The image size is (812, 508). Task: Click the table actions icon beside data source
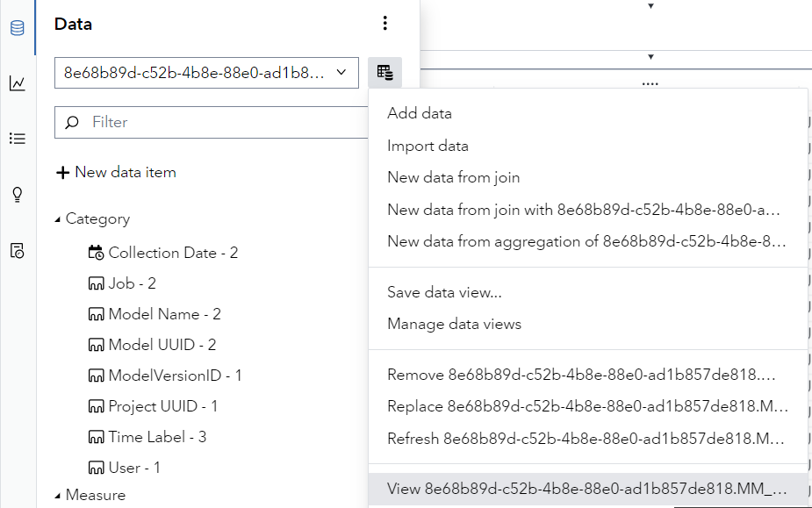(x=384, y=73)
